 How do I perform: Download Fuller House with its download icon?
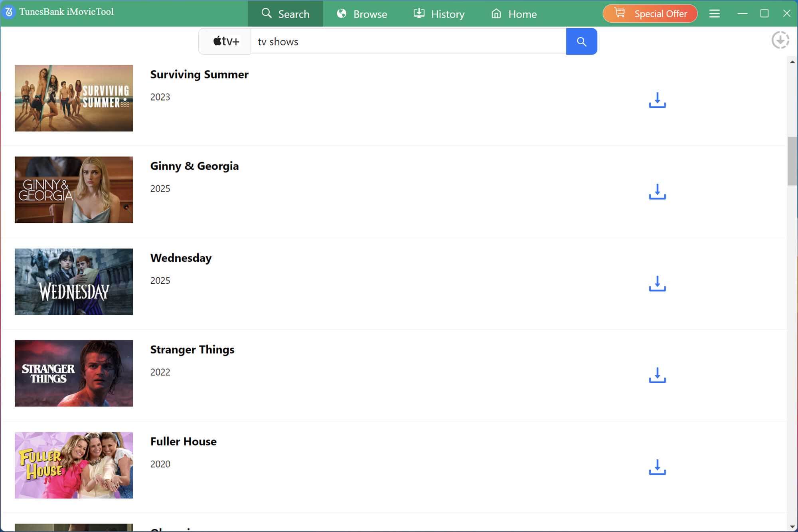(x=657, y=467)
